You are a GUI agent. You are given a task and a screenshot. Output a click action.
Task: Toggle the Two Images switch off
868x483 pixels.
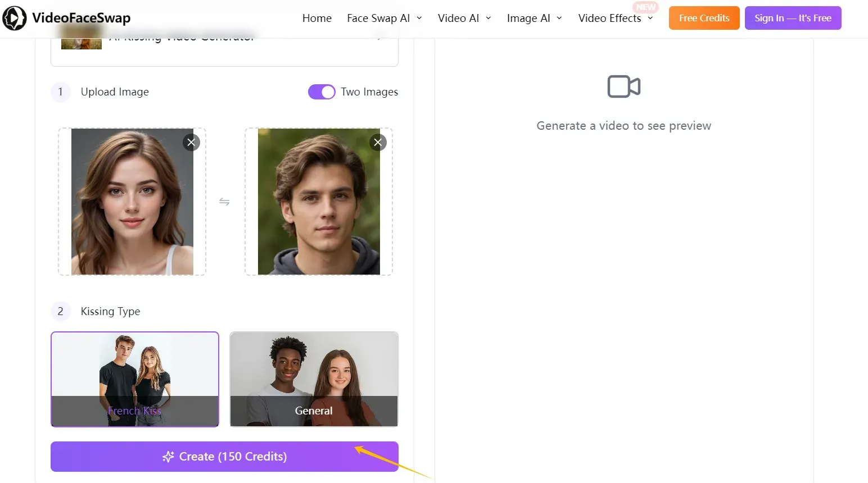pyautogui.click(x=322, y=92)
